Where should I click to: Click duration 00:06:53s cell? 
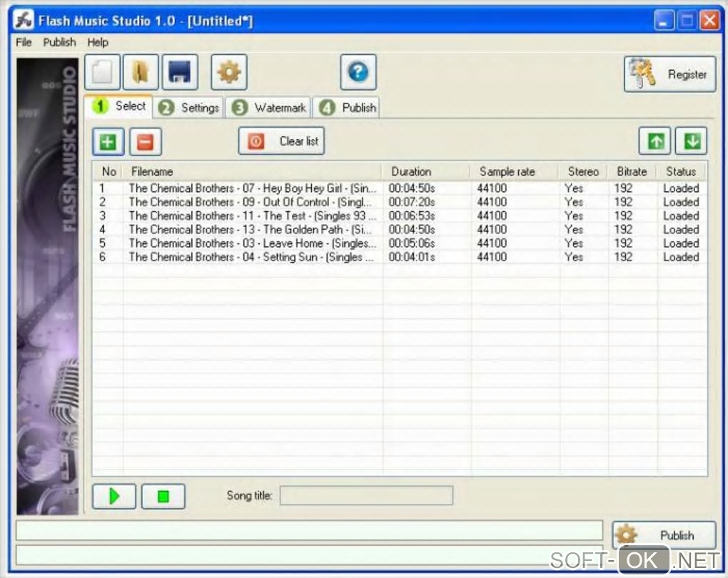[x=412, y=216]
